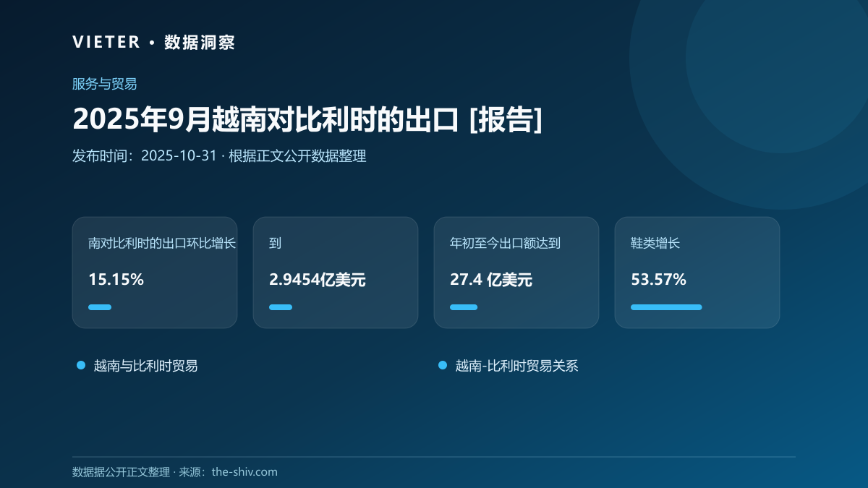Click the 发布时间 2025-10-31 line
Viewport: 868px width, 488px height.
tap(219, 155)
